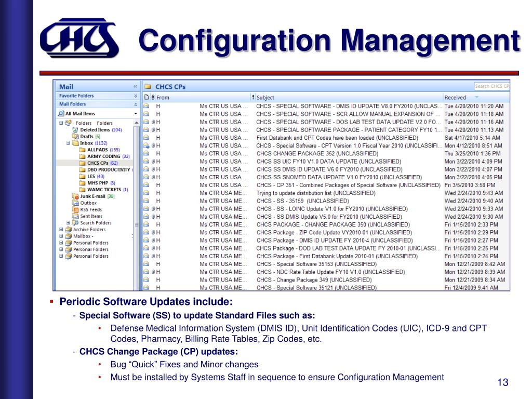Viewport: 532px width, 399px height.
Task: Open the CPT Version 1.0 Fiscal Year email
Action: (x=326, y=145)
